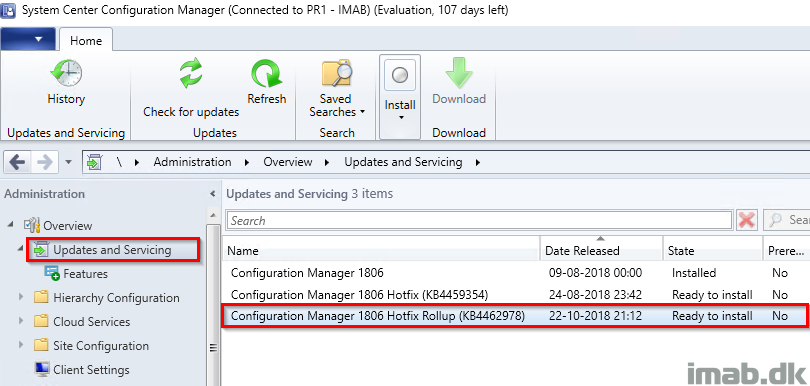Click Administration in breadcrumb path
This screenshot has width=810, height=386.
click(x=192, y=162)
